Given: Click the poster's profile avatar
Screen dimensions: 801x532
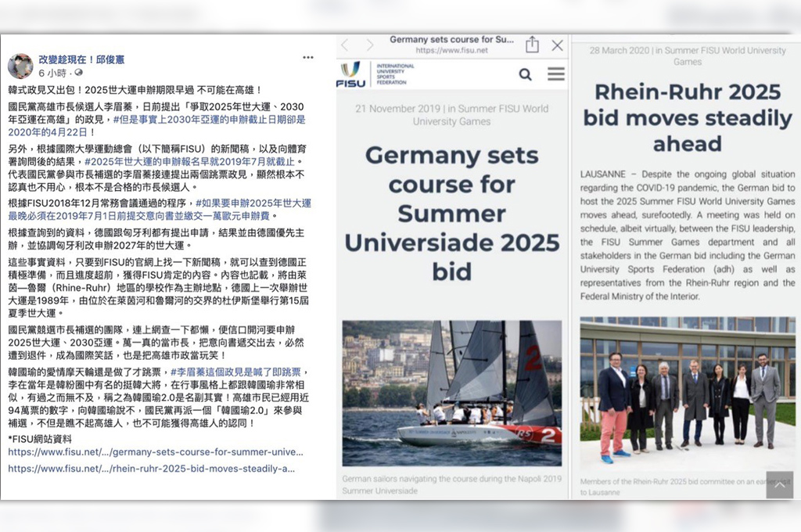Looking at the screenshot, I should pos(20,66).
